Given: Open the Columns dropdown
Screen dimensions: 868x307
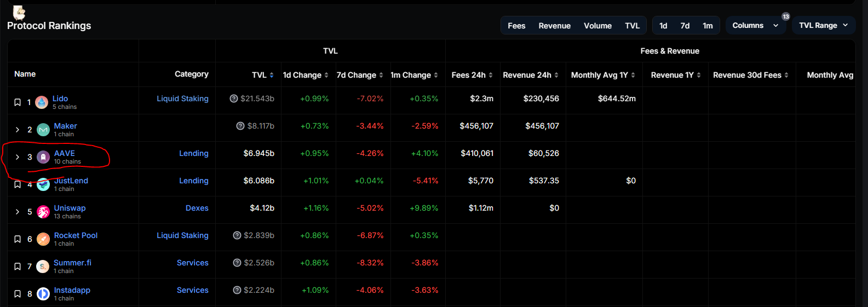Looking at the screenshot, I should 756,25.
